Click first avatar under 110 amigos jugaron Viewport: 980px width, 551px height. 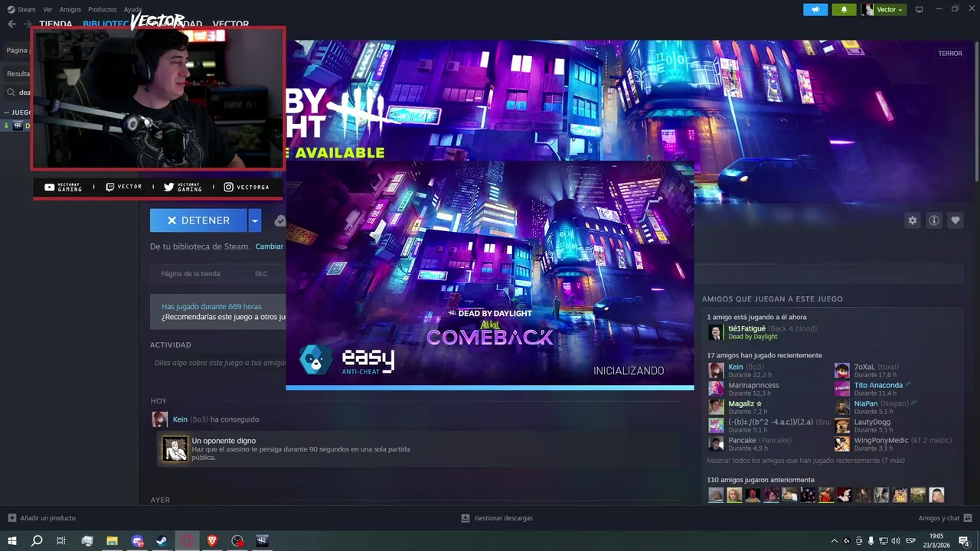click(716, 495)
